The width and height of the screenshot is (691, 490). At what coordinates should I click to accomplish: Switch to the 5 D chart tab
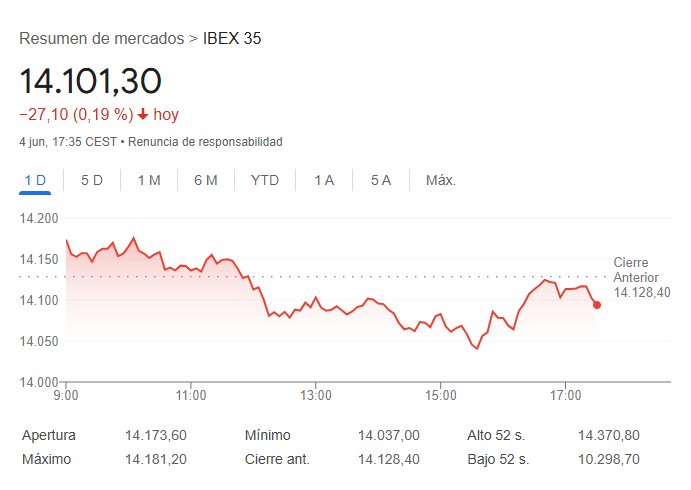(x=92, y=180)
